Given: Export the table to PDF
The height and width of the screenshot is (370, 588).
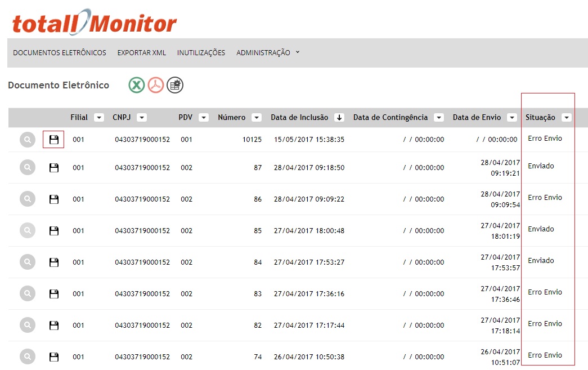Looking at the screenshot, I should pos(156,85).
